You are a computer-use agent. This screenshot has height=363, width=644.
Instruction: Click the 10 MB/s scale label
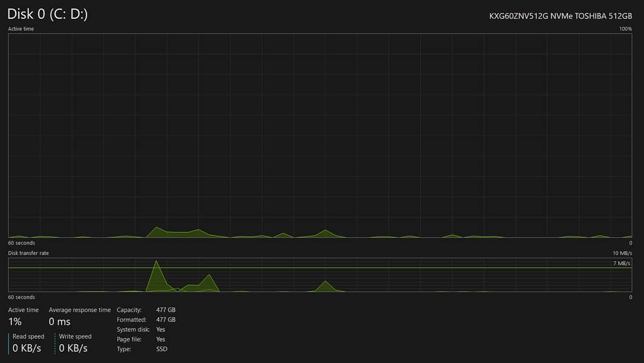tap(622, 253)
